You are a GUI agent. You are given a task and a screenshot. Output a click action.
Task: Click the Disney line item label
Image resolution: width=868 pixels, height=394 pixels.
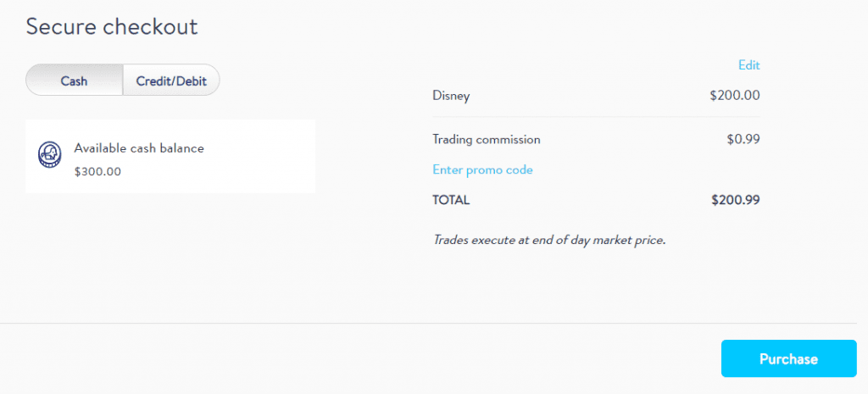pos(451,96)
